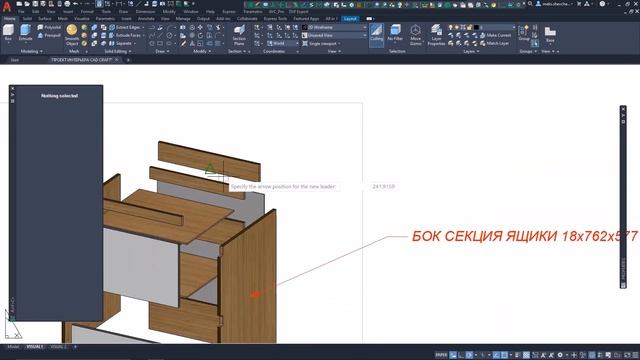
Task: Add a new drawing tab with plus
Action: click(x=128, y=60)
